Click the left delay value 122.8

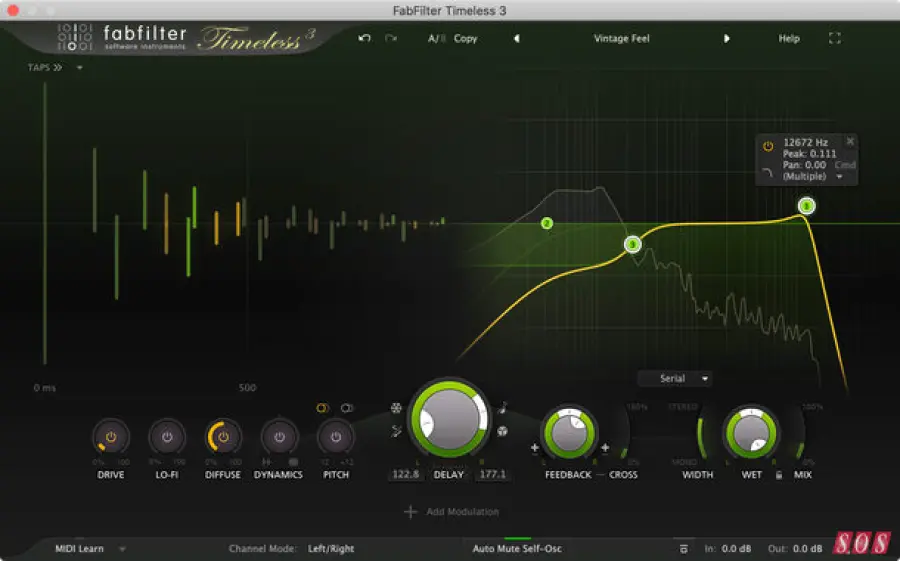(406, 474)
